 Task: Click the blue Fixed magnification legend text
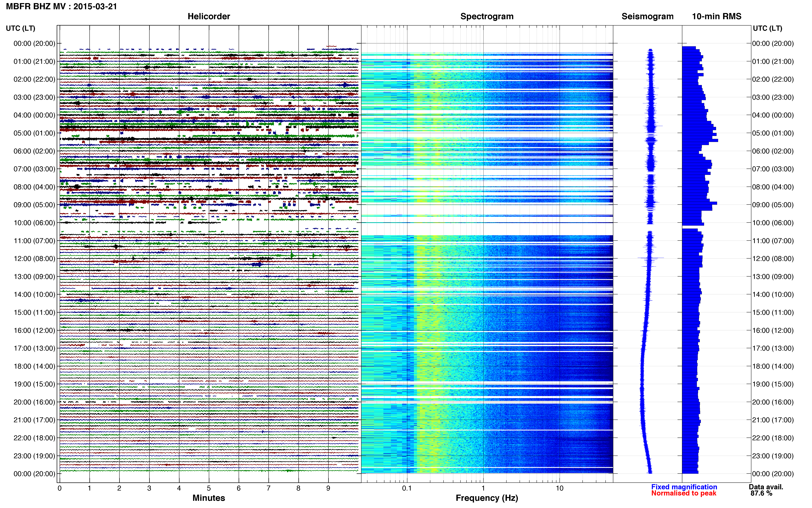pos(684,487)
